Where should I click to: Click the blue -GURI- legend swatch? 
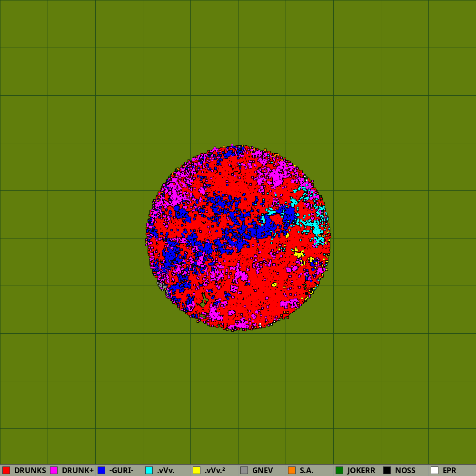click(x=101, y=470)
